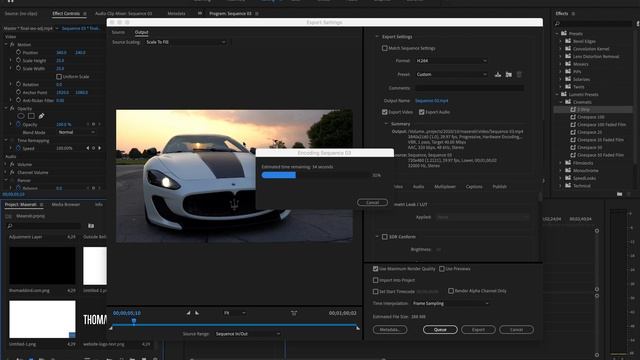
Task: Enable Use Previews checkbox
Action: pos(442,269)
